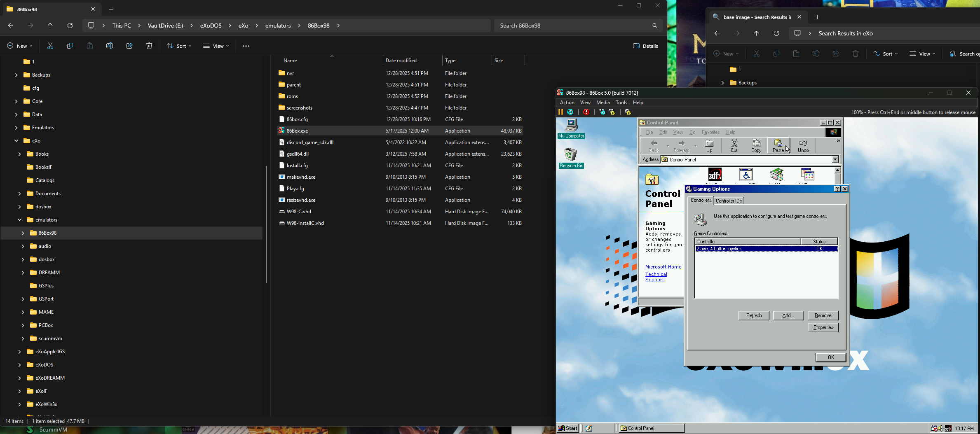Expand the MAME folder in tree

[x=23, y=312]
